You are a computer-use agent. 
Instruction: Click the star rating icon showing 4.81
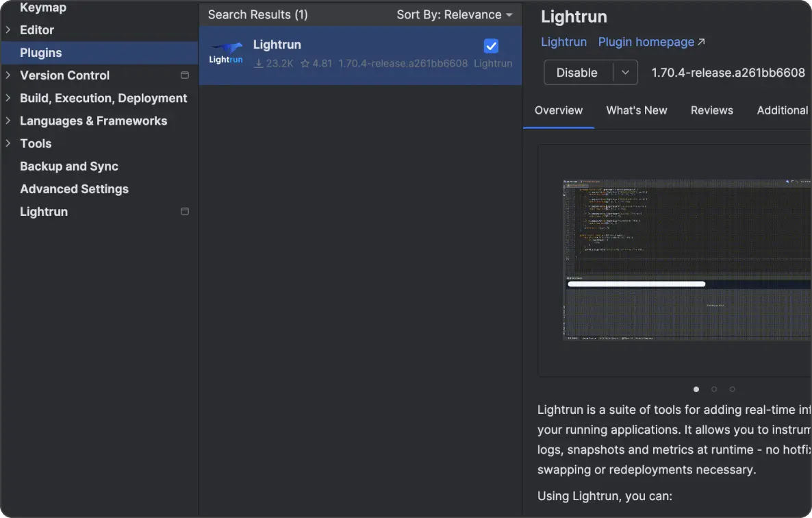pos(305,64)
